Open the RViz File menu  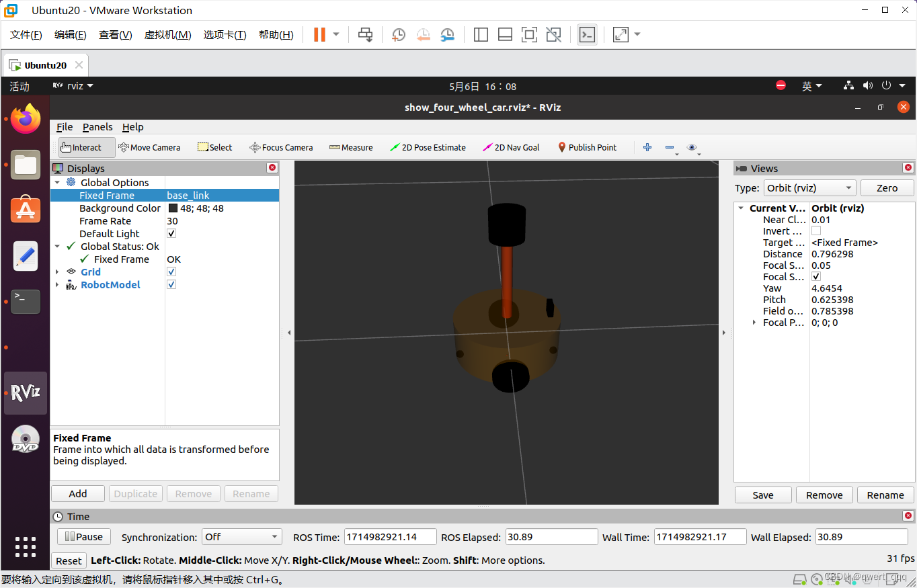pyautogui.click(x=65, y=127)
